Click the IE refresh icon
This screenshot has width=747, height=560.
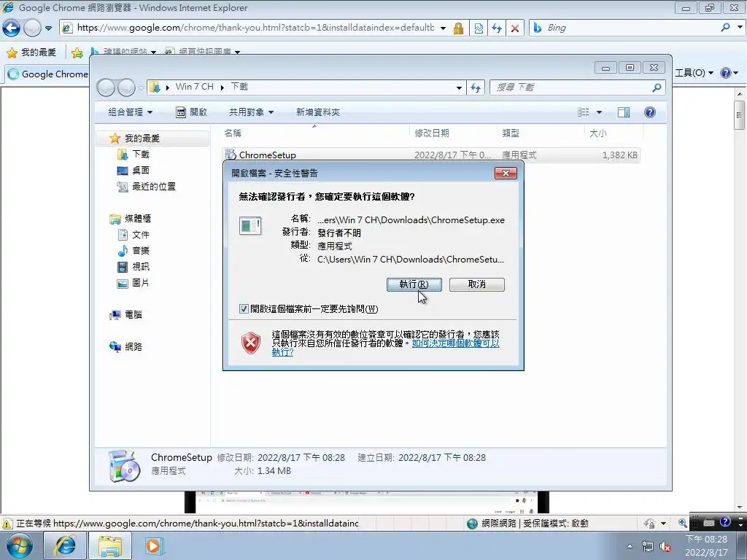[497, 28]
